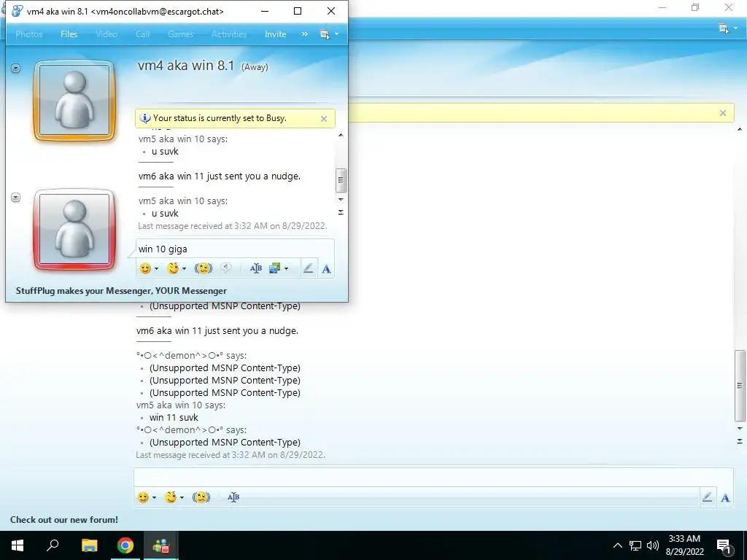Click show menu icon in background window
This screenshot has height=560, width=747.
coord(724,28)
